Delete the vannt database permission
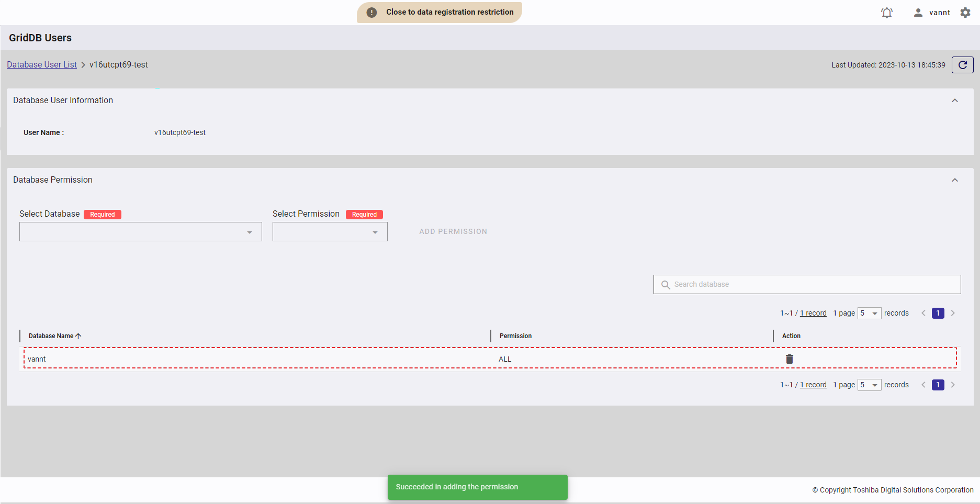The height and width of the screenshot is (504, 980). (x=790, y=359)
